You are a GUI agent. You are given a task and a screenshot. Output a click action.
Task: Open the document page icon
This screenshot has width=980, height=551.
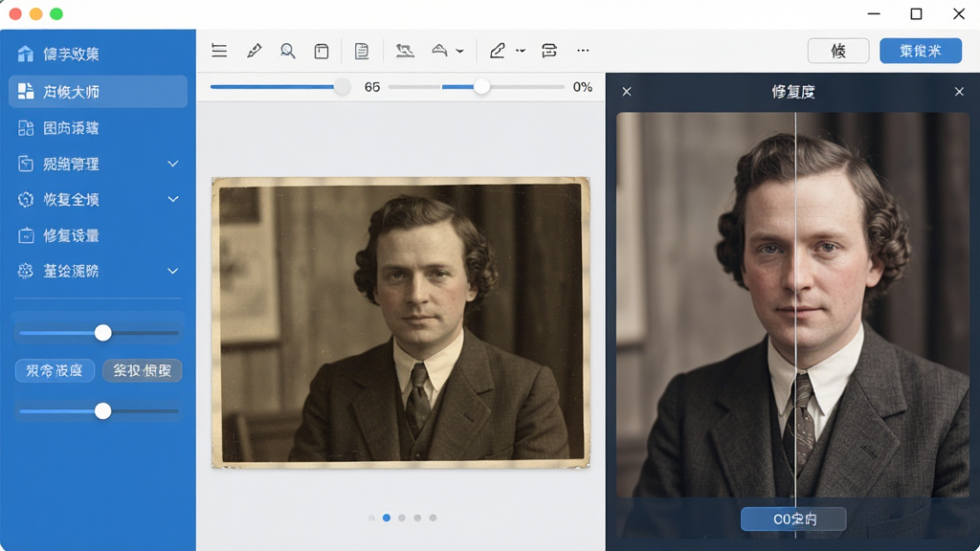pyautogui.click(x=361, y=51)
